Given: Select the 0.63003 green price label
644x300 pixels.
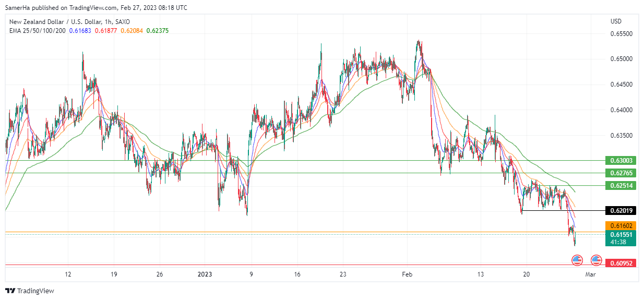Looking at the screenshot, I should point(621,161).
